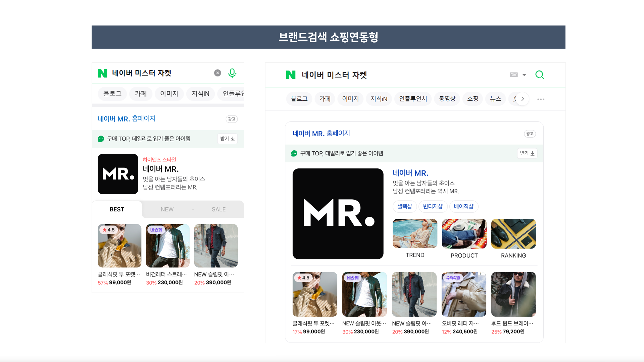Click the small MR. brand logo in mobile ad
Image resolution: width=644 pixels, height=362 pixels.
[x=118, y=174]
